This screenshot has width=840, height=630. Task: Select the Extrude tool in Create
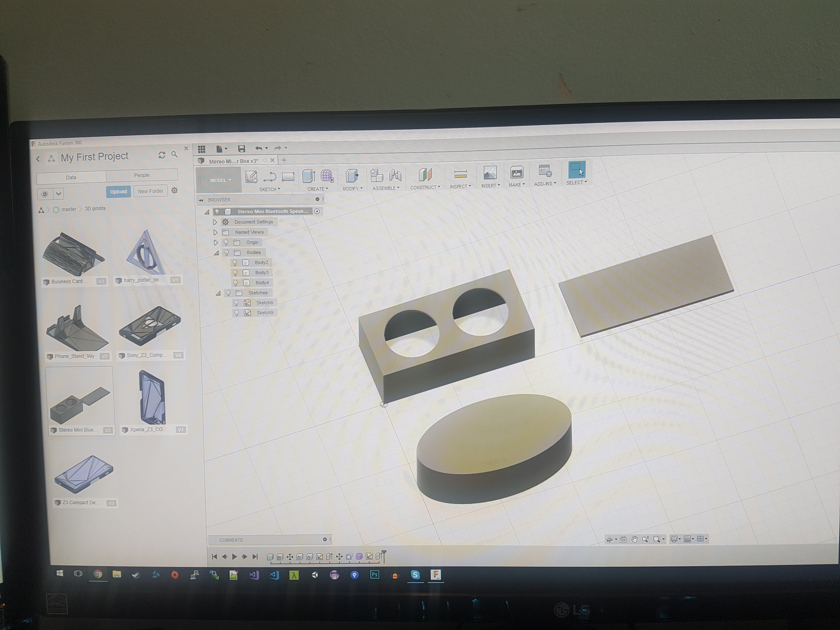(308, 176)
